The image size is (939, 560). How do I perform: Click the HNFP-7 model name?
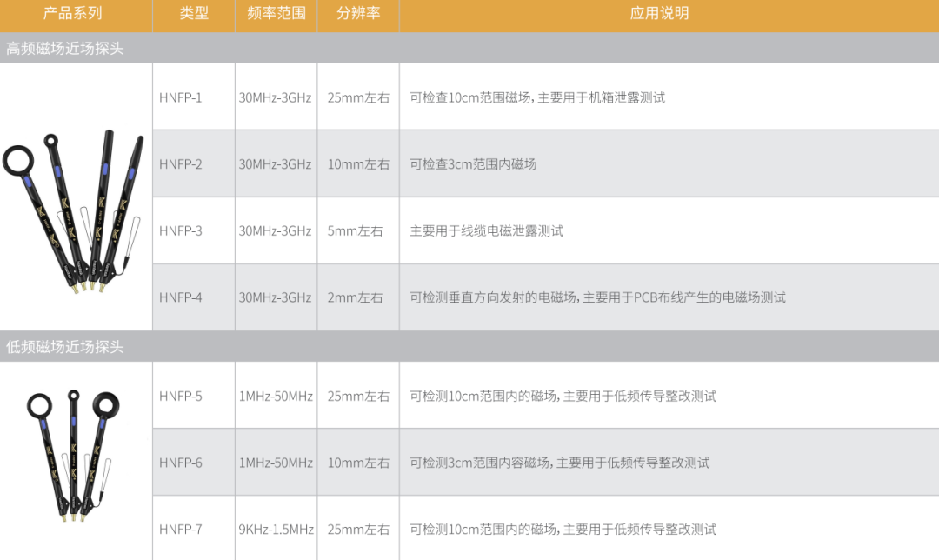click(181, 530)
